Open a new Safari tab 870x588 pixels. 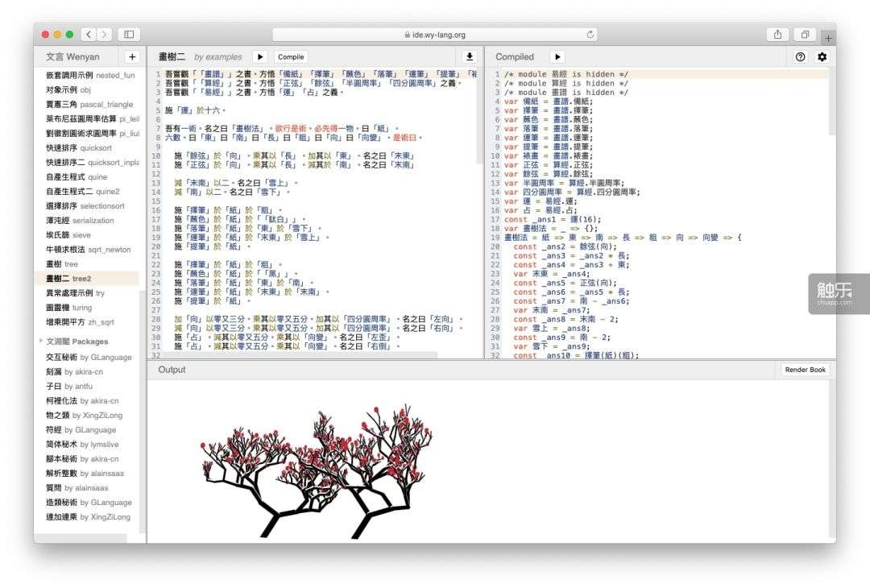point(828,37)
